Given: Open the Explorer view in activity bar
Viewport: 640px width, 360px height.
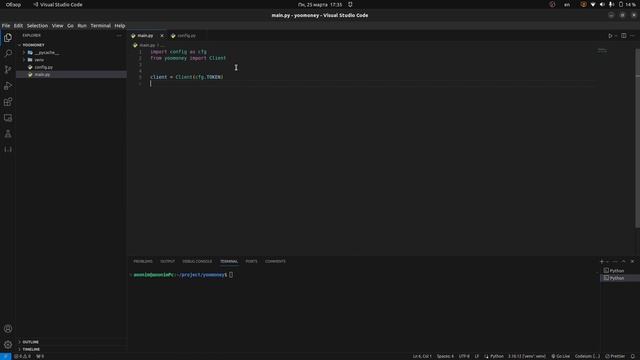Looking at the screenshot, I should (8, 38).
